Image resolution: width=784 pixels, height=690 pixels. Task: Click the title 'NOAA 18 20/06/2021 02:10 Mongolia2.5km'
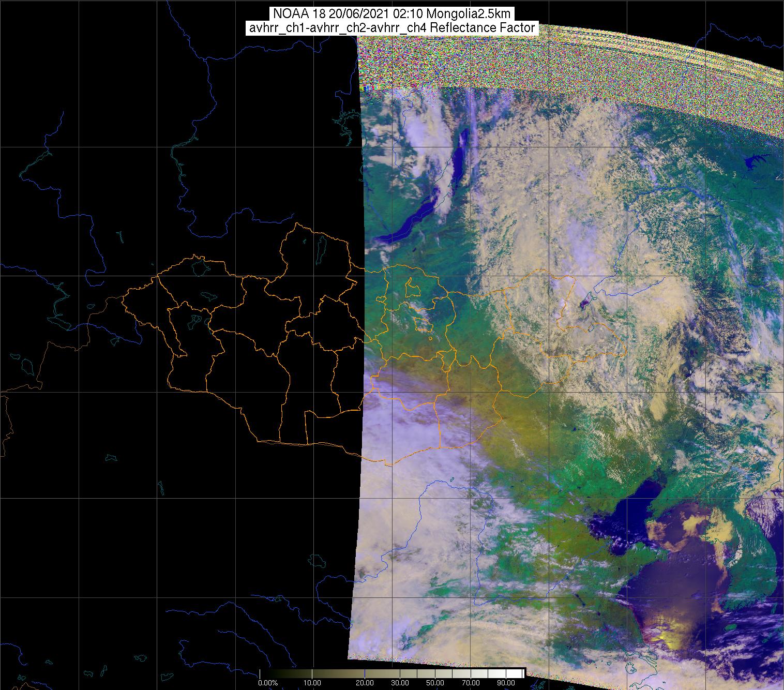[392, 14]
